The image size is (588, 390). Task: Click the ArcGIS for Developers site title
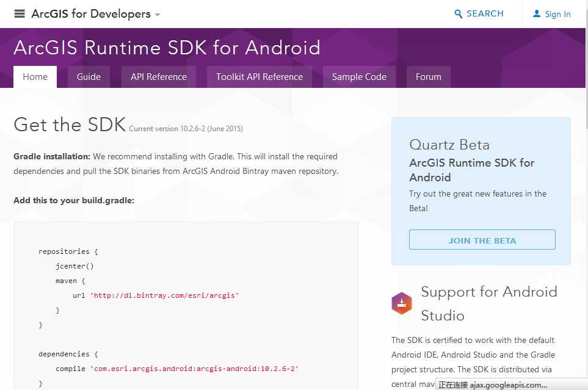pyautogui.click(x=91, y=14)
